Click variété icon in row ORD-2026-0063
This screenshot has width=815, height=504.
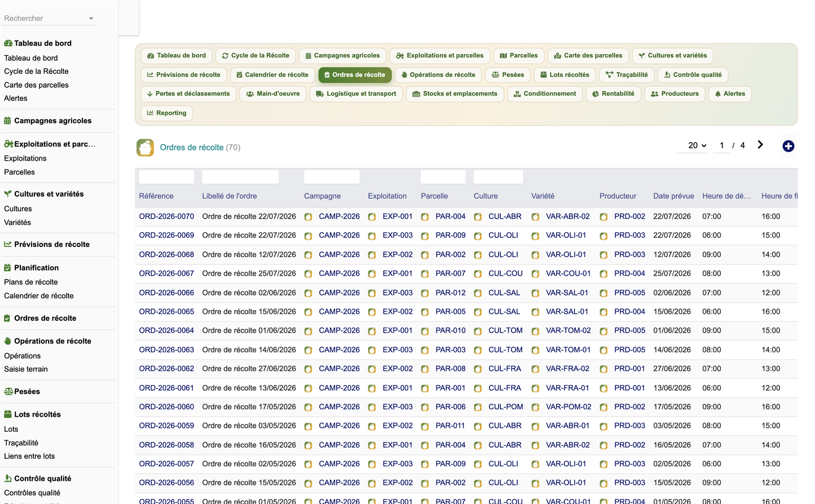[x=535, y=350]
